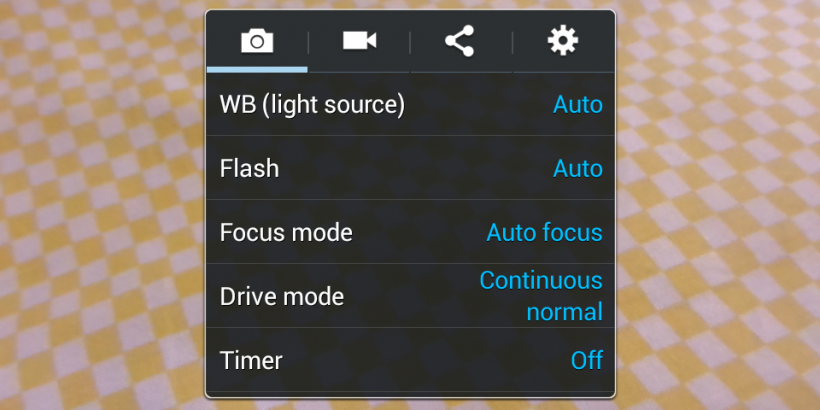Click the divider between video and share tabs
Image resolution: width=820 pixels, height=410 pixels.
coord(410,42)
